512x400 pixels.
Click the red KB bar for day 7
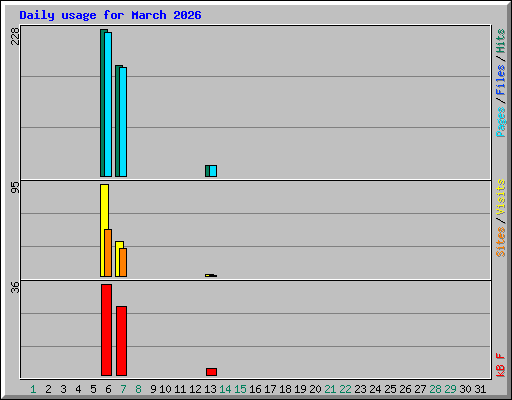tap(121, 341)
